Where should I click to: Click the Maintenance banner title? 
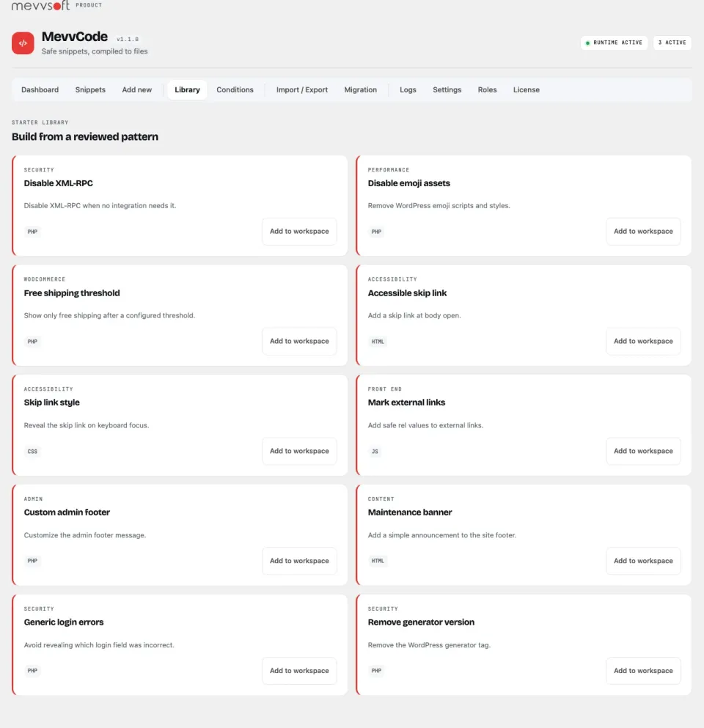410,512
